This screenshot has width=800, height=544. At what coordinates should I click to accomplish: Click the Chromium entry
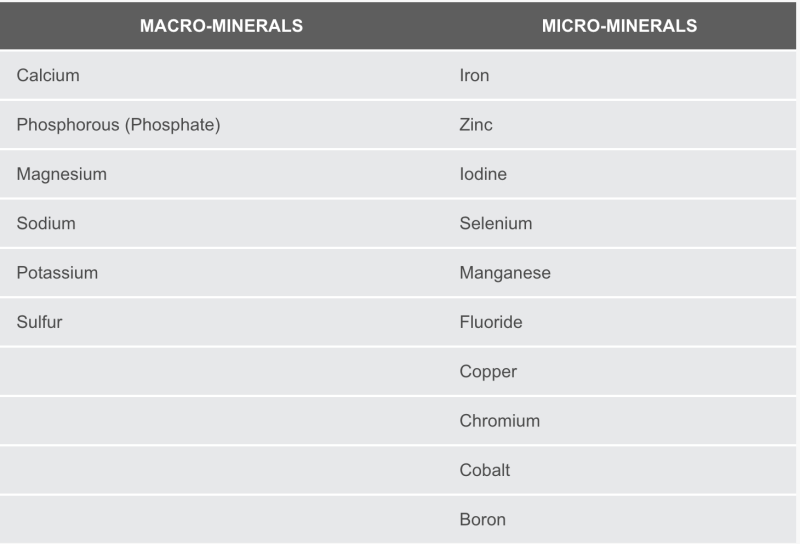tap(499, 421)
